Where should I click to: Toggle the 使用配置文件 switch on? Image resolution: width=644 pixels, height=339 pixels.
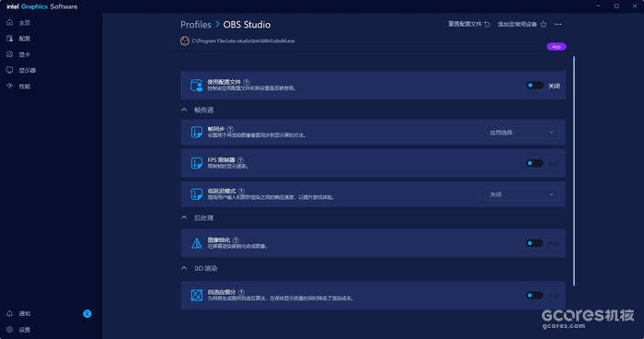pyautogui.click(x=535, y=85)
